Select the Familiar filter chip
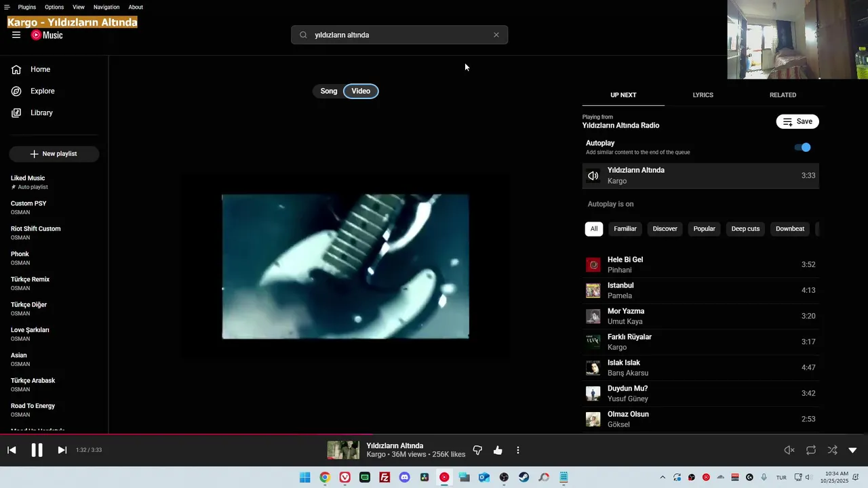 click(625, 228)
